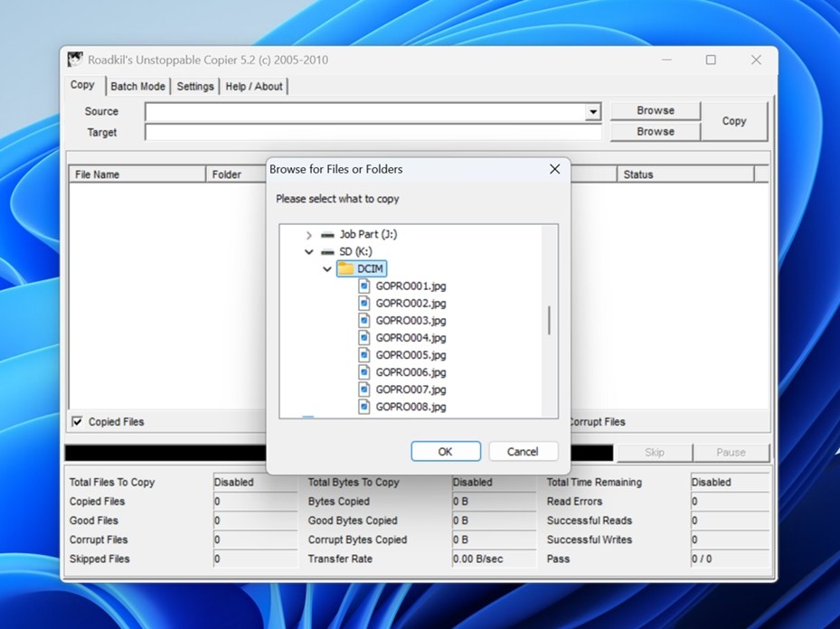Click the Browse button next to Target
This screenshot has width=840, height=629.
coord(656,131)
